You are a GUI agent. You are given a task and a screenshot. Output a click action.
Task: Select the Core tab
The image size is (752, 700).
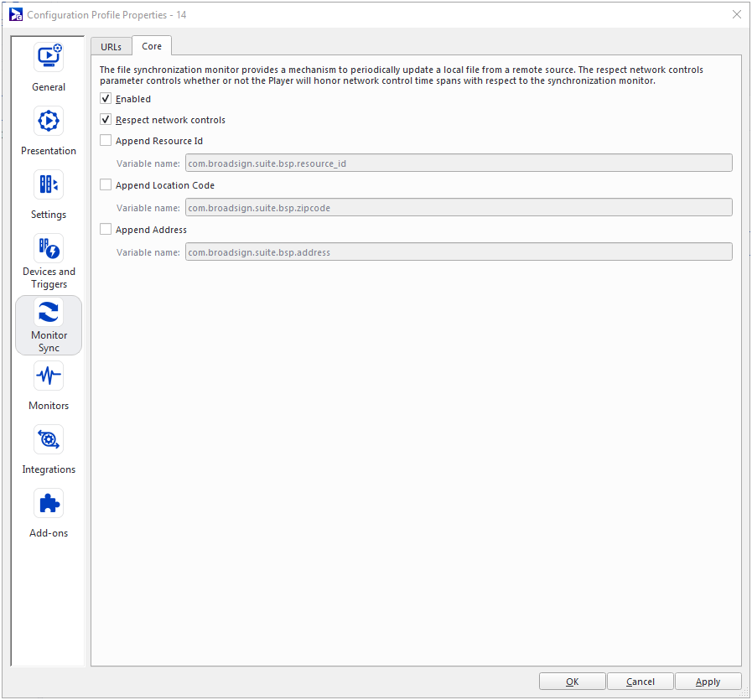[152, 46]
